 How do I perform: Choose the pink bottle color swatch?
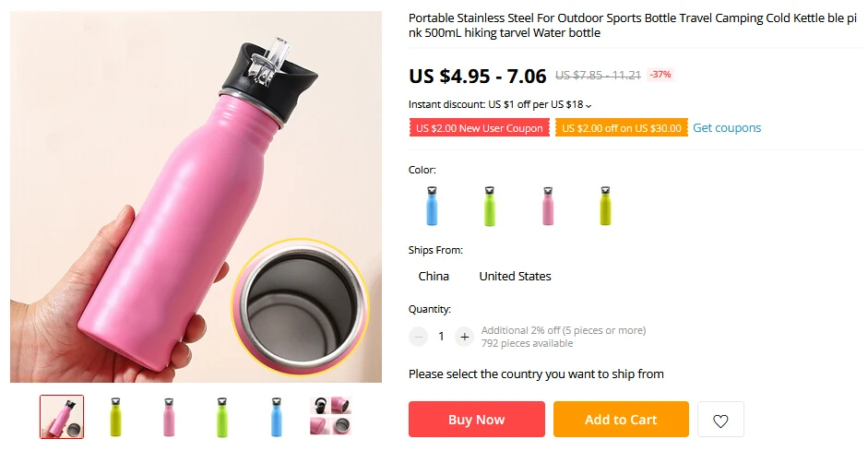point(548,206)
